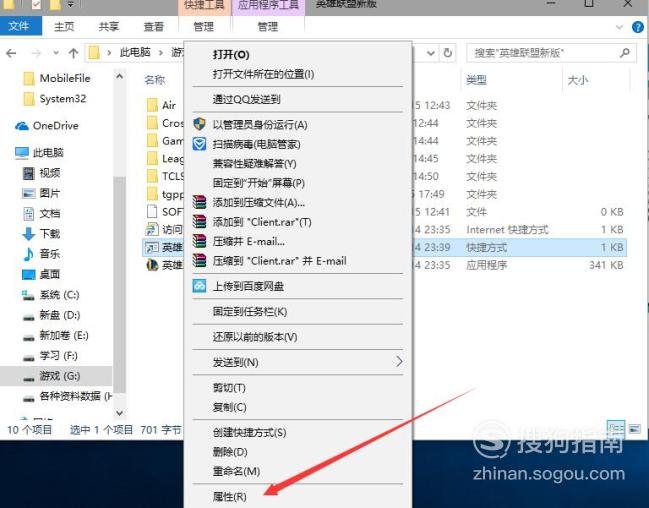Select 上传到百度网盘 entry
Viewport: 649px width, 508px height.
click(248, 286)
